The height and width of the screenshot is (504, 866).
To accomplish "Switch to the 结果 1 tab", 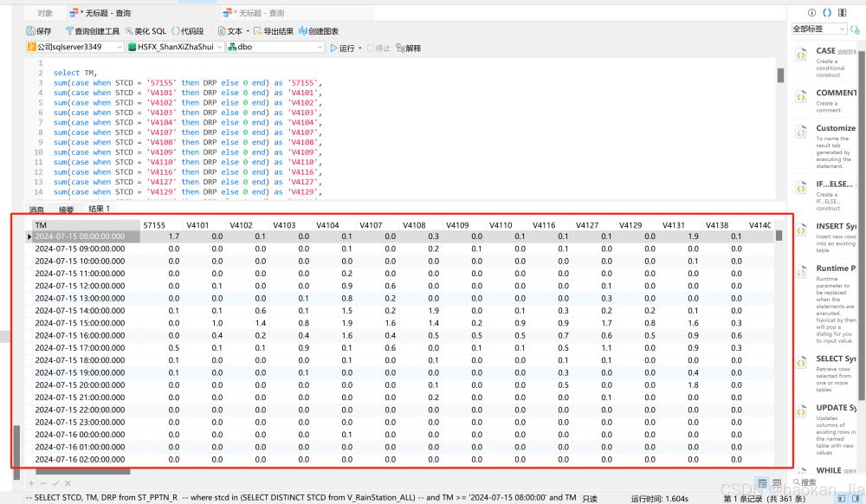I will tap(100, 209).
